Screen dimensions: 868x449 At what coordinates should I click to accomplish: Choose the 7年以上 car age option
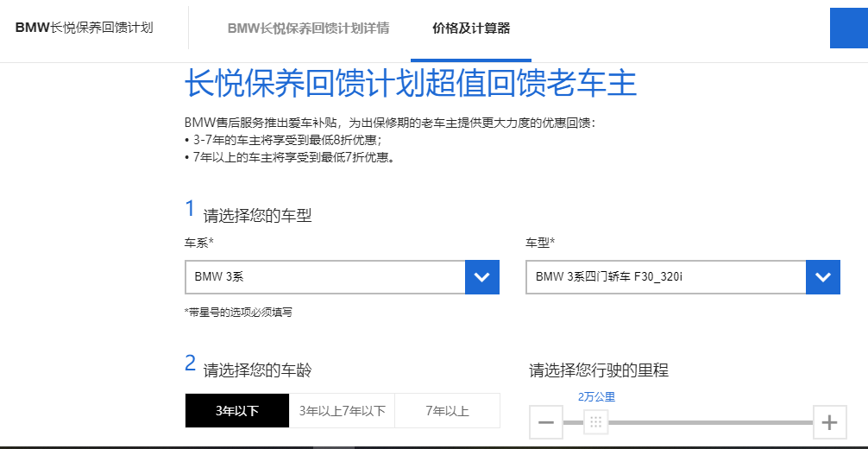coord(447,411)
